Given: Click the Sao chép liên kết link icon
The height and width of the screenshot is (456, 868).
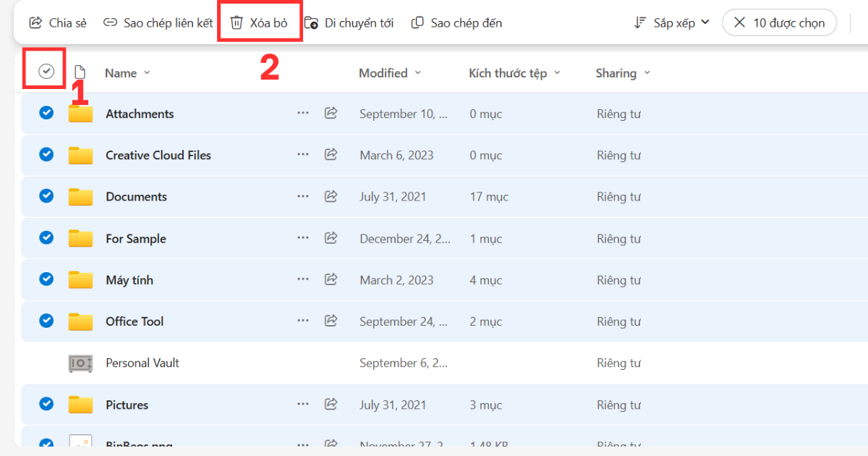Looking at the screenshot, I should click(110, 22).
